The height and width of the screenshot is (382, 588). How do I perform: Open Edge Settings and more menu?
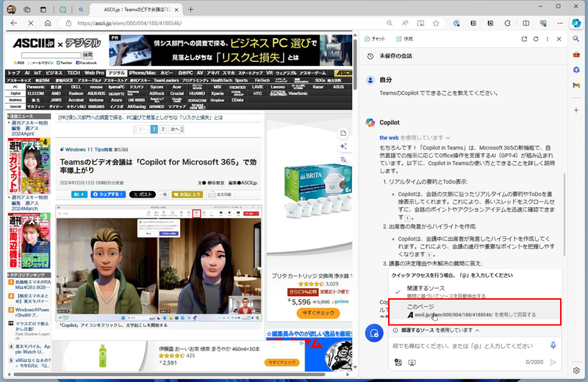click(x=560, y=24)
